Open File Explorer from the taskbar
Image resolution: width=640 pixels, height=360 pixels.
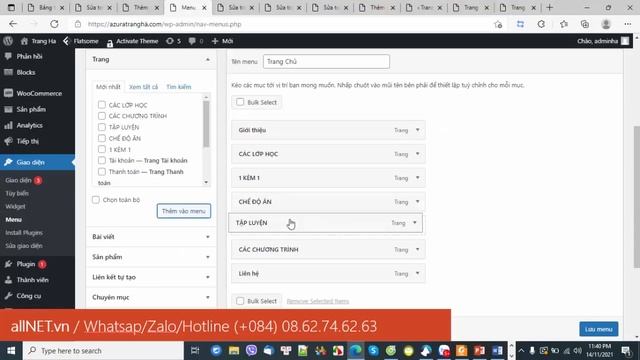point(233,351)
